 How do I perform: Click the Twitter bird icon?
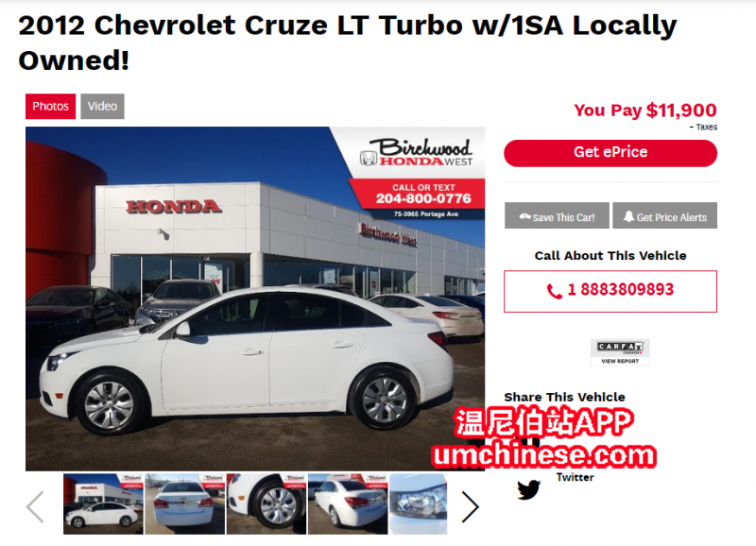point(529,489)
